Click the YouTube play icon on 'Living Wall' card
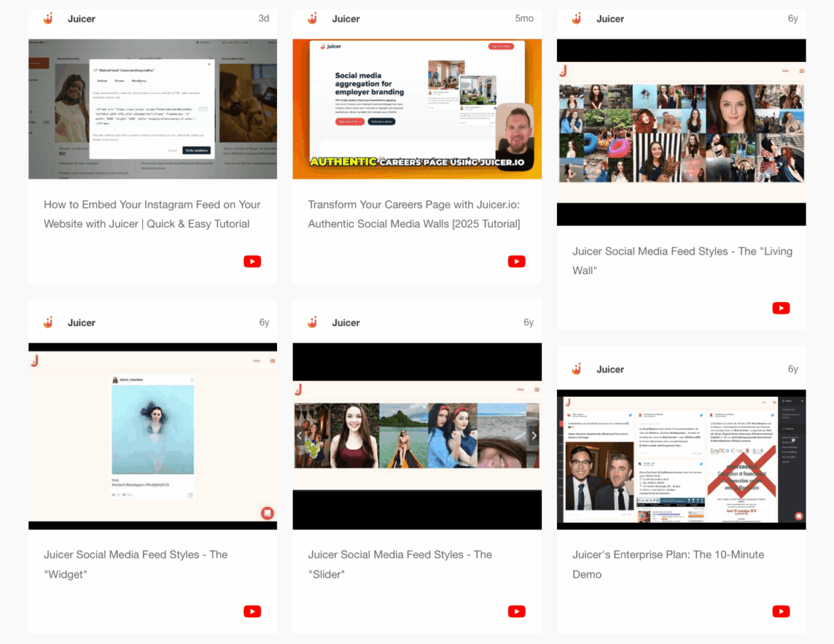The width and height of the screenshot is (834, 644). pyautogui.click(x=780, y=308)
